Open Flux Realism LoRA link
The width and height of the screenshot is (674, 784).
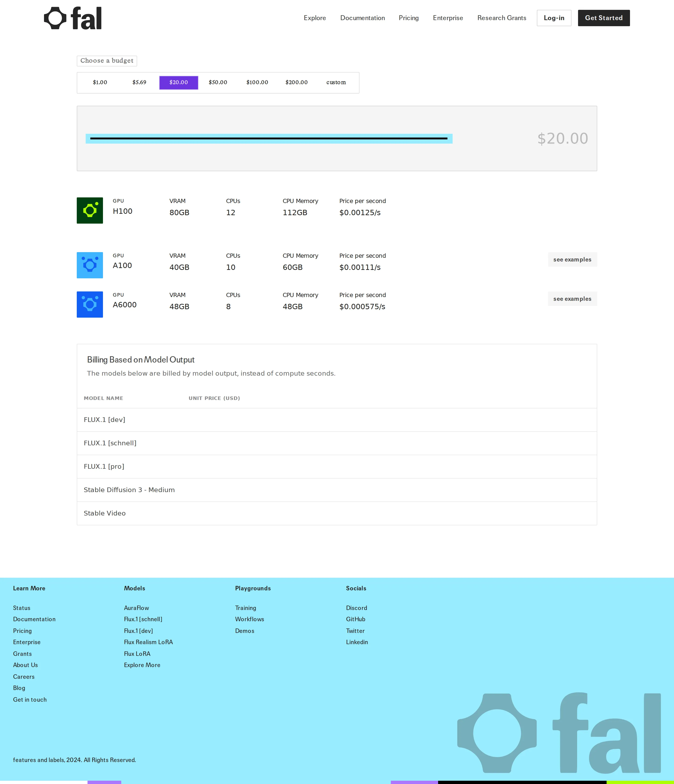[148, 642]
